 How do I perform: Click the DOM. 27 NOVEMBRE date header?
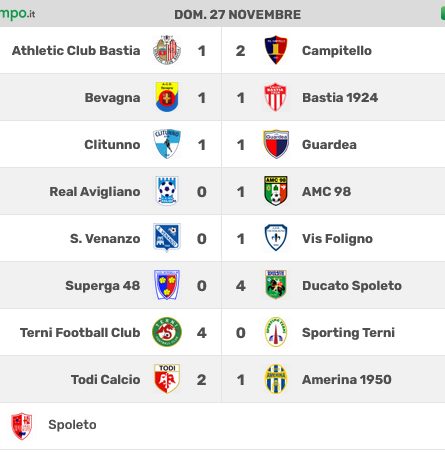[x=238, y=15]
